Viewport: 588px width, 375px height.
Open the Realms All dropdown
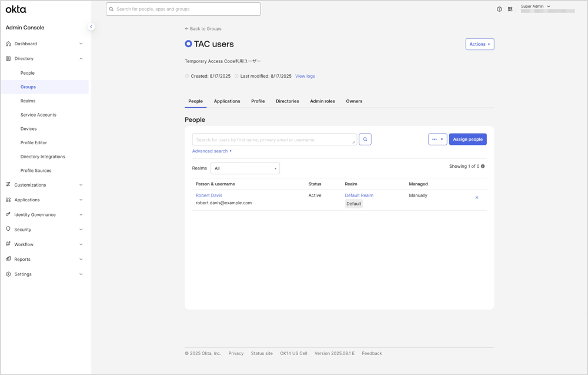[x=245, y=168]
